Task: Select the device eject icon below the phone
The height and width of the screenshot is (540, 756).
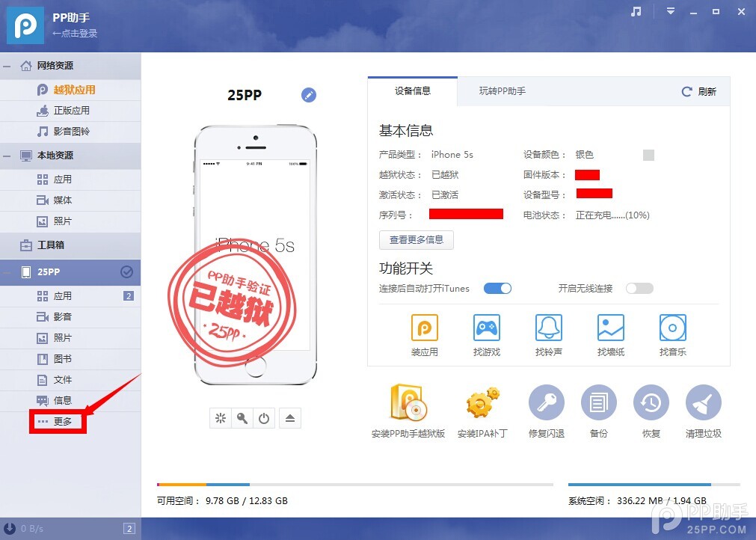Action: click(290, 418)
